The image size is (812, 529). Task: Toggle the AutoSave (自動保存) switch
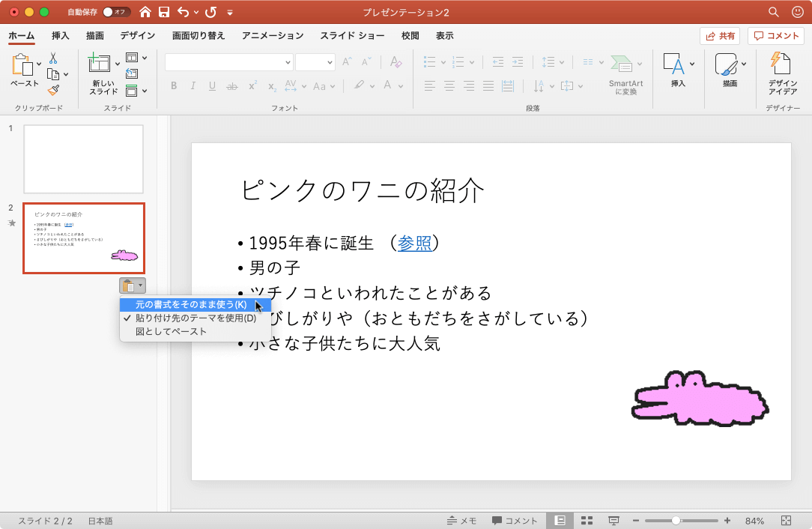115,12
